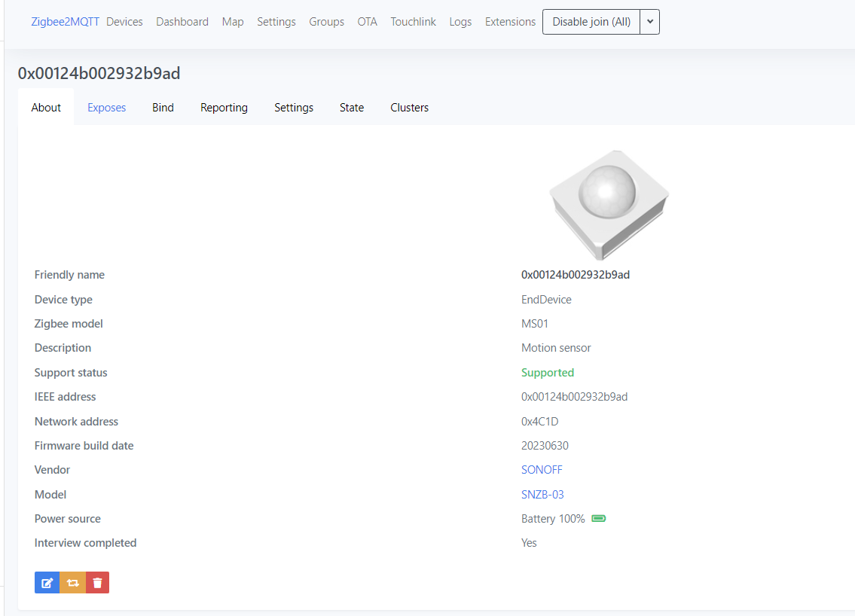This screenshot has height=616, width=855.
Task: Open the OTA updates page
Action: pyautogui.click(x=368, y=22)
